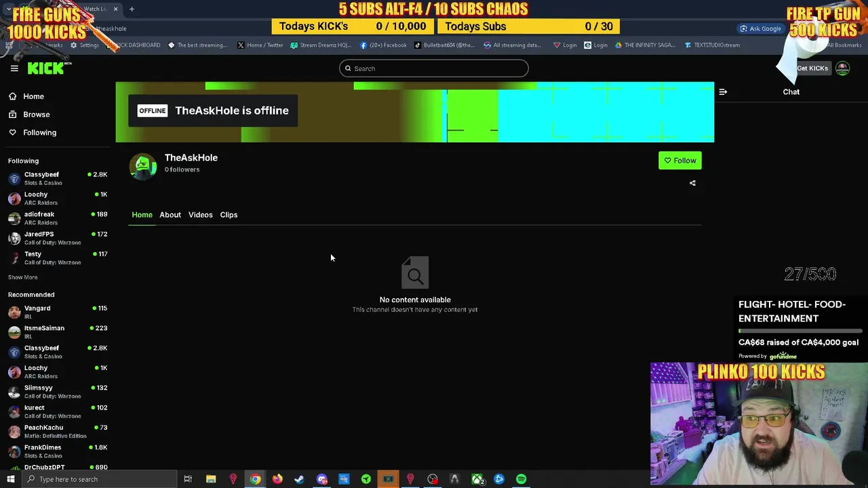The image size is (868, 488).
Task: Click the Chat header label
Action: point(791,92)
